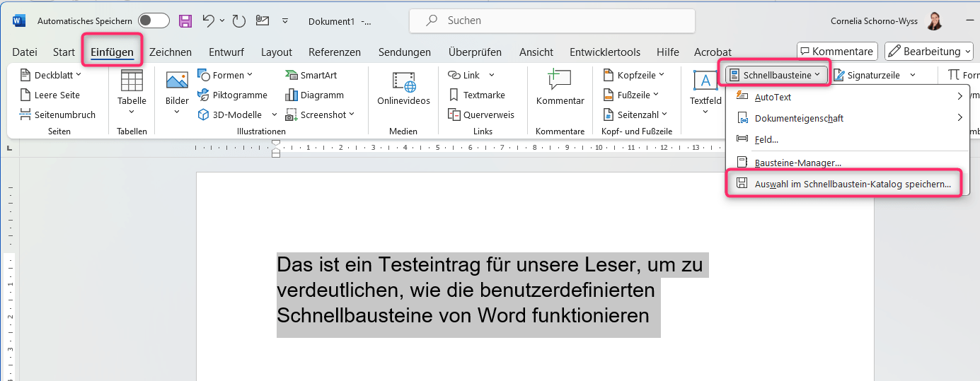Click the Undo arrow icon
980x381 pixels.
click(x=208, y=21)
